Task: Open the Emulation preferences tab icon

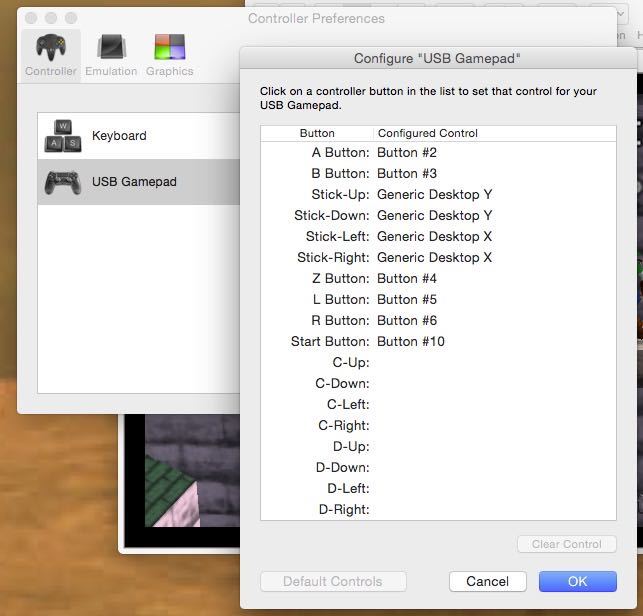Action: click(111, 47)
